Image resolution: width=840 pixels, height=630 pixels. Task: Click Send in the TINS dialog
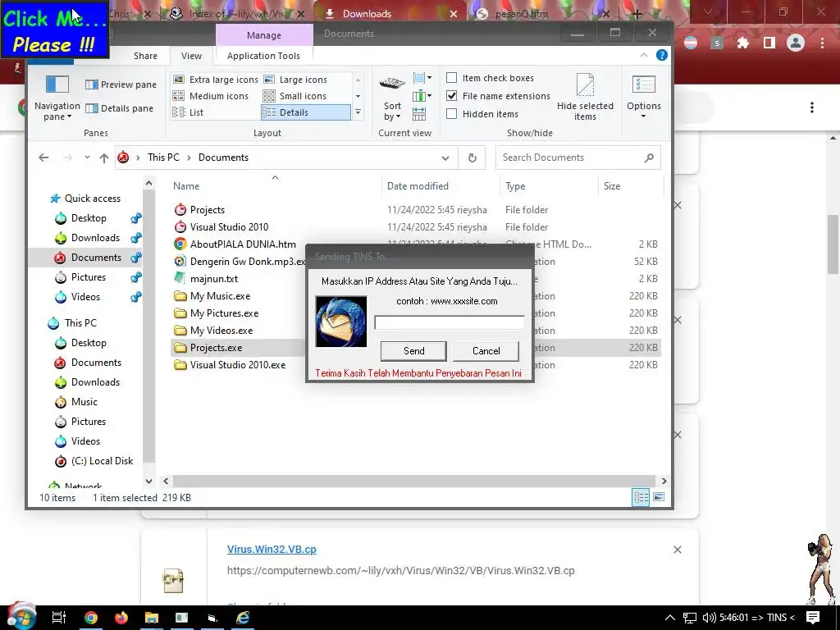413,351
